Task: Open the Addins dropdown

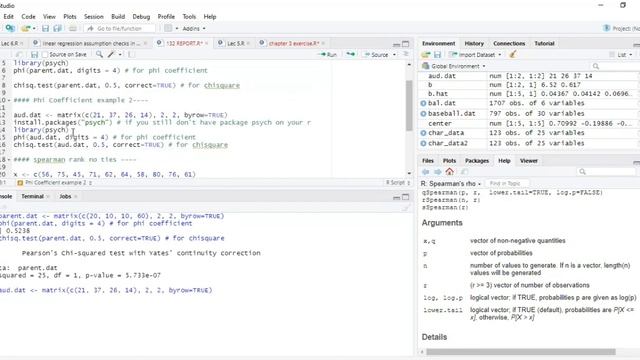Action: point(194,29)
